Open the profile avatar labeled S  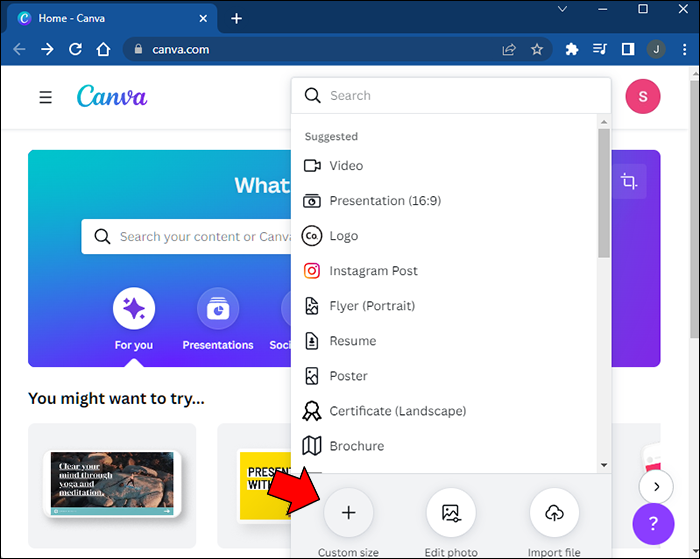(x=642, y=96)
